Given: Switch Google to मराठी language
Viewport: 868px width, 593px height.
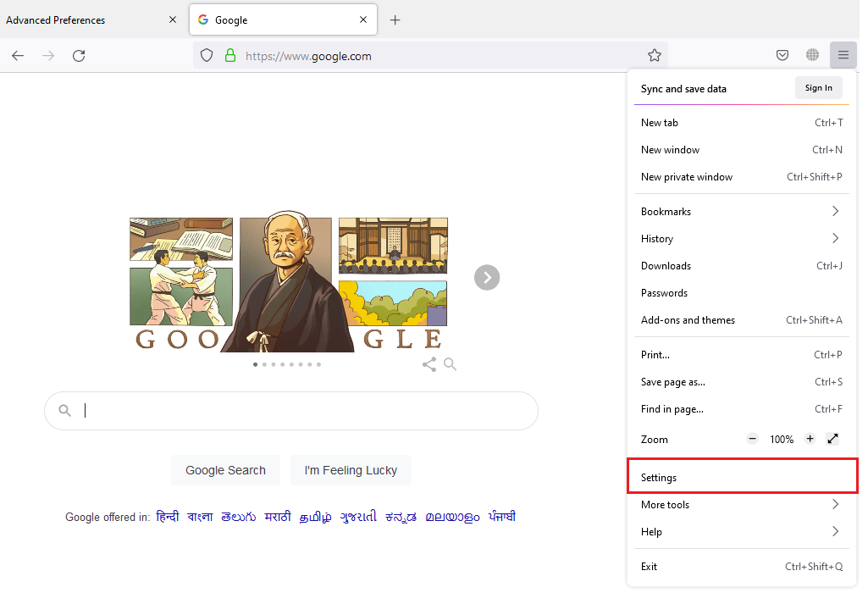Looking at the screenshot, I should (278, 517).
